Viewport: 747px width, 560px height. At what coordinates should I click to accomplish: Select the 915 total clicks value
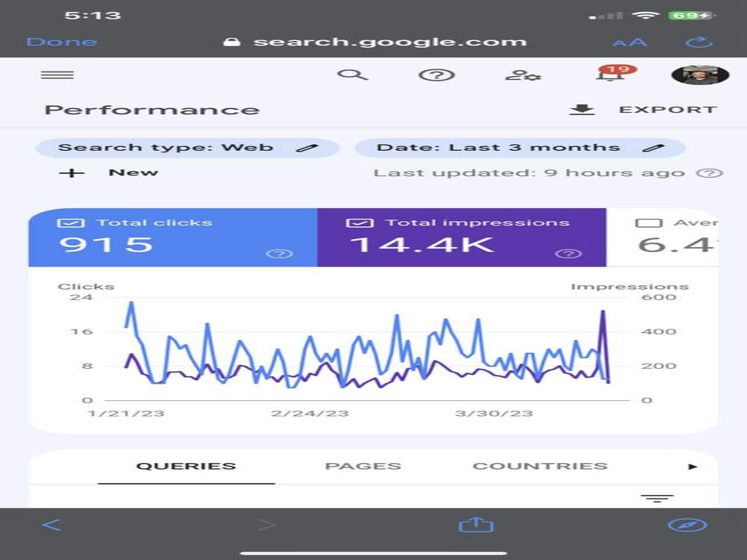point(106,244)
